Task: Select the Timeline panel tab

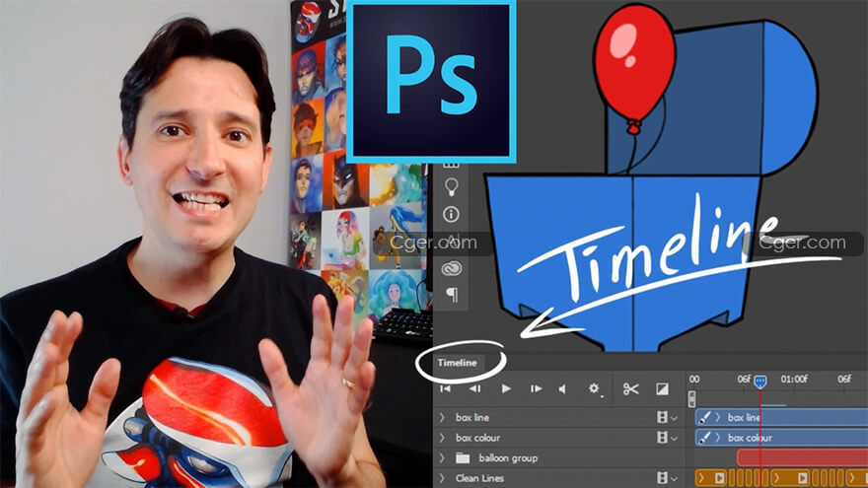Action: [457, 364]
